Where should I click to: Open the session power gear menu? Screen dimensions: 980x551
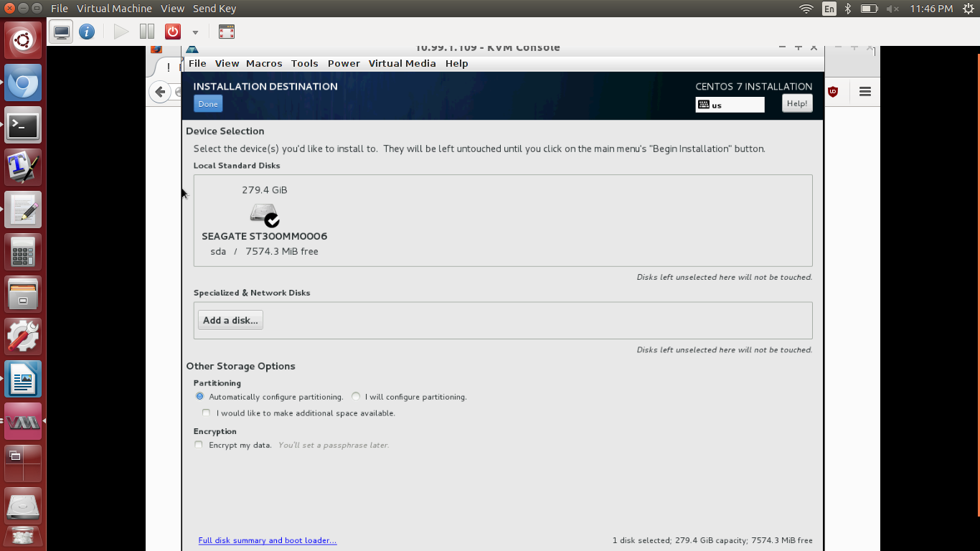click(968, 9)
